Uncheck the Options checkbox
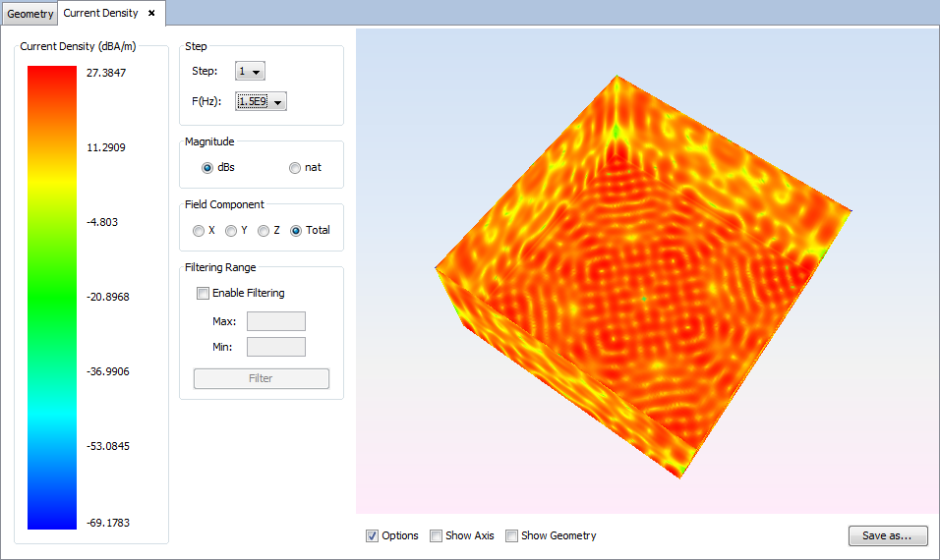The image size is (940, 560). 373,535
